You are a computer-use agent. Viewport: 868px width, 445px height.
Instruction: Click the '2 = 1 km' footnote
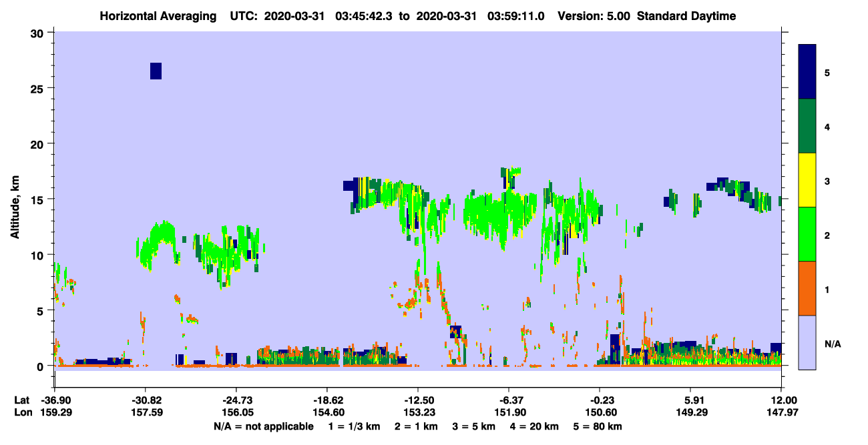tap(418, 426)
